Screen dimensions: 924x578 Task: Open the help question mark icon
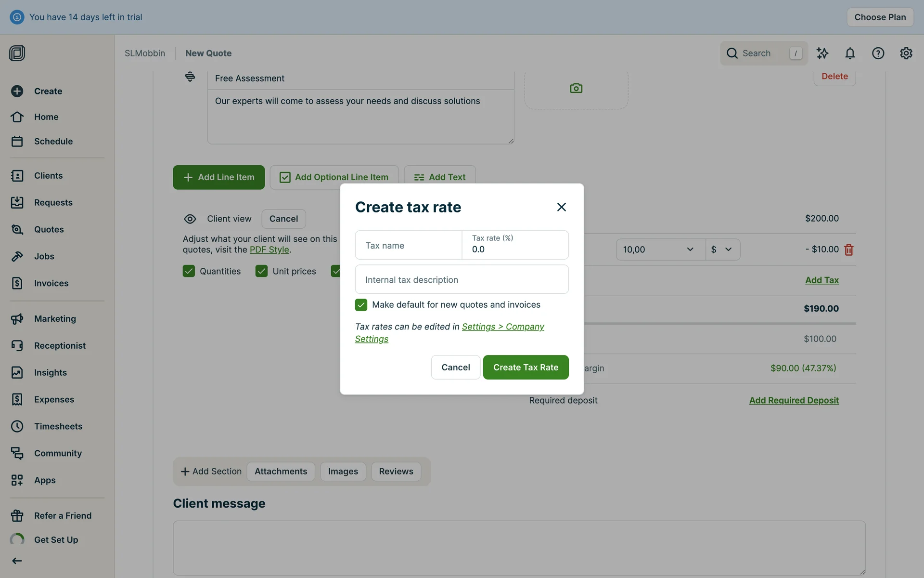pos(878,53)
